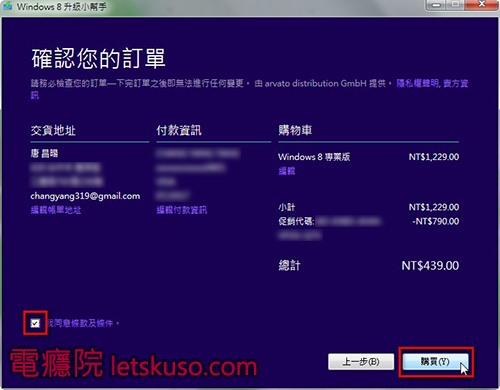Uncheck the agree to terms checkbox
This screenshot has width=500, height=390.
tap(35, 323)
